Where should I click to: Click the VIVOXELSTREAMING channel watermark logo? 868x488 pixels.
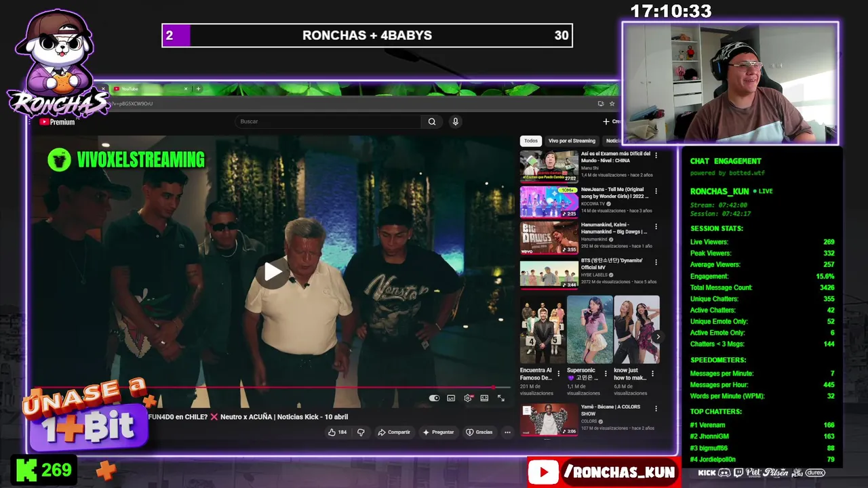[126, 160]
